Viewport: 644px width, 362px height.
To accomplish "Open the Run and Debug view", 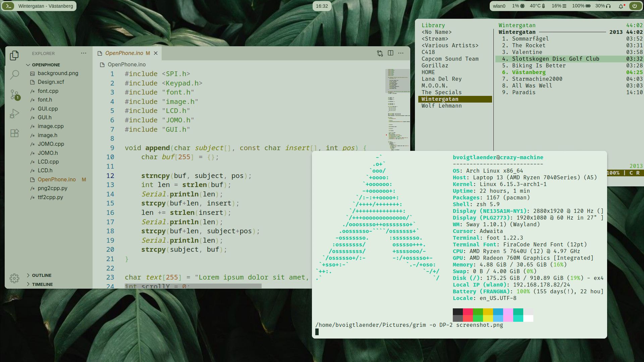I will coord(14,114).
